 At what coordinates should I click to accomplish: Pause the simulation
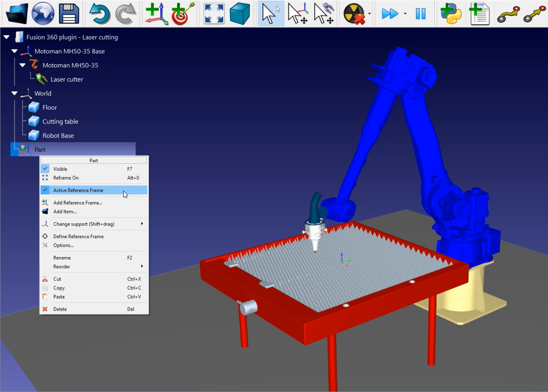tap(420, 13)
